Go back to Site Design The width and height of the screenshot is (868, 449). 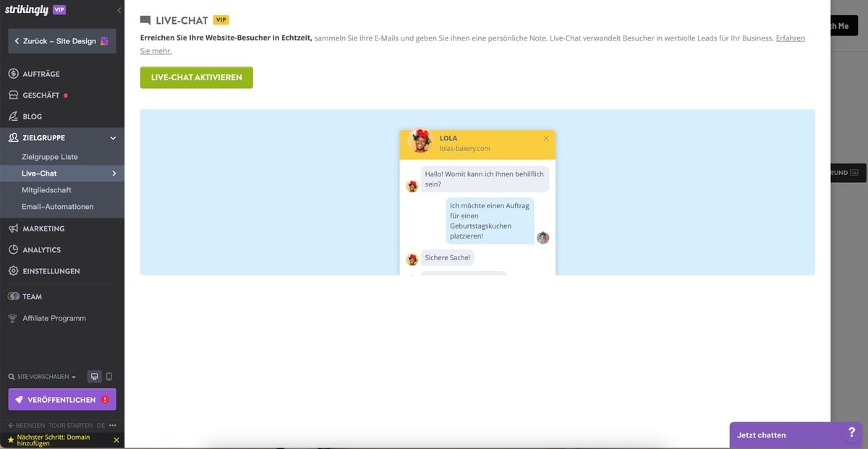(62, 41)
